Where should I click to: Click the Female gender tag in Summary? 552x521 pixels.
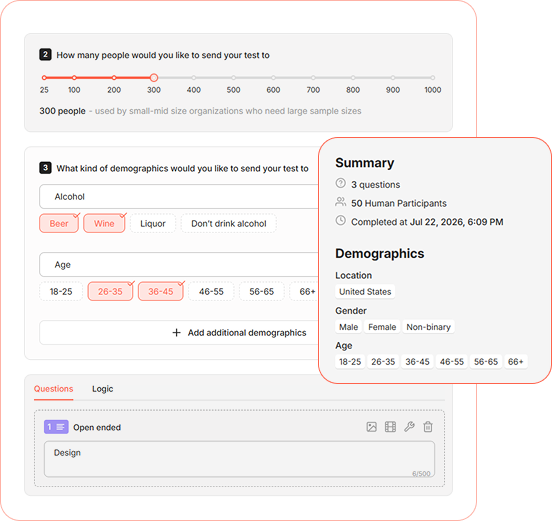pos(382,327)
